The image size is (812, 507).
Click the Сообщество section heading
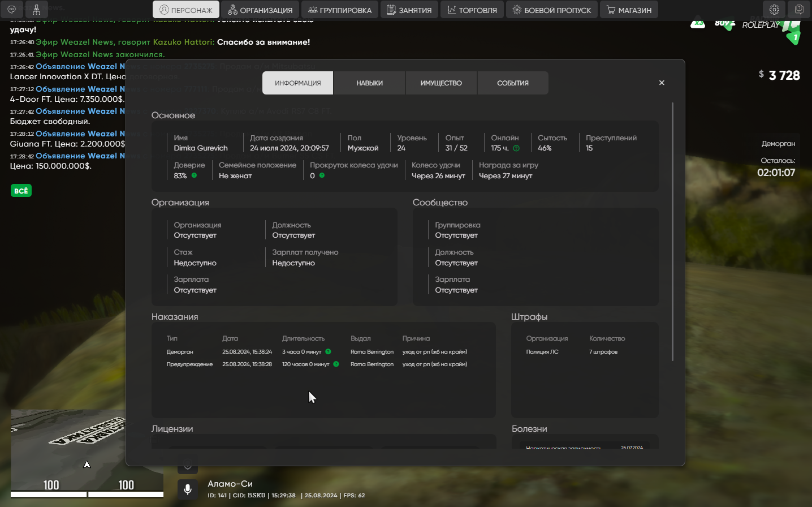[440, 203]
